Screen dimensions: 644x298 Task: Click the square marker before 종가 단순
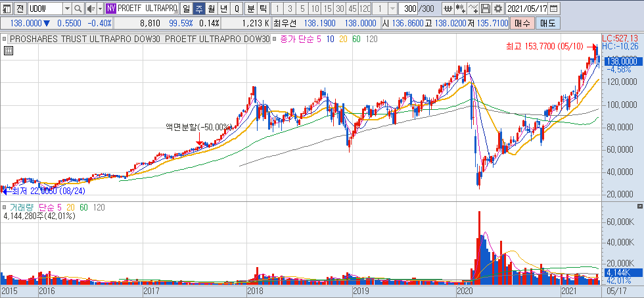(275, 39)
